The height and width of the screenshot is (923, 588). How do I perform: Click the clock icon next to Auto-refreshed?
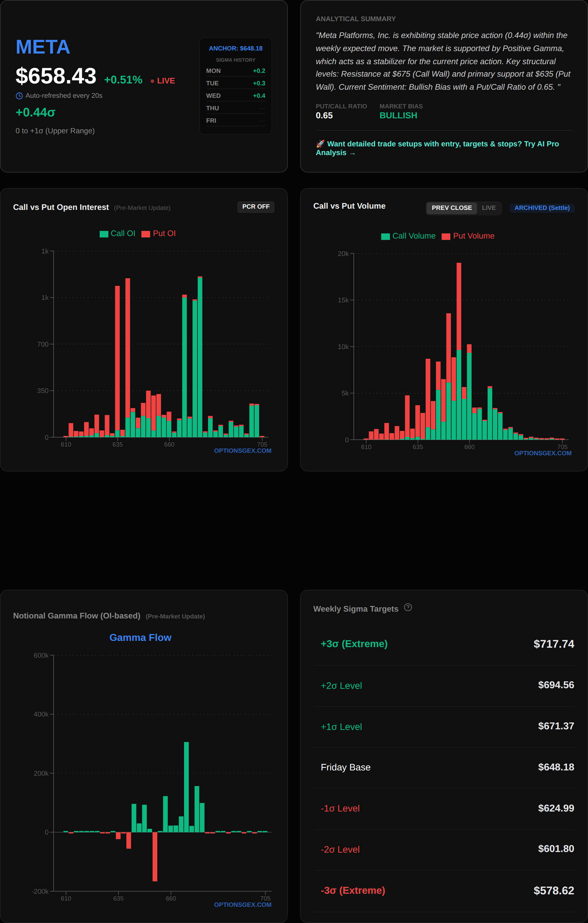click(19, 96)
